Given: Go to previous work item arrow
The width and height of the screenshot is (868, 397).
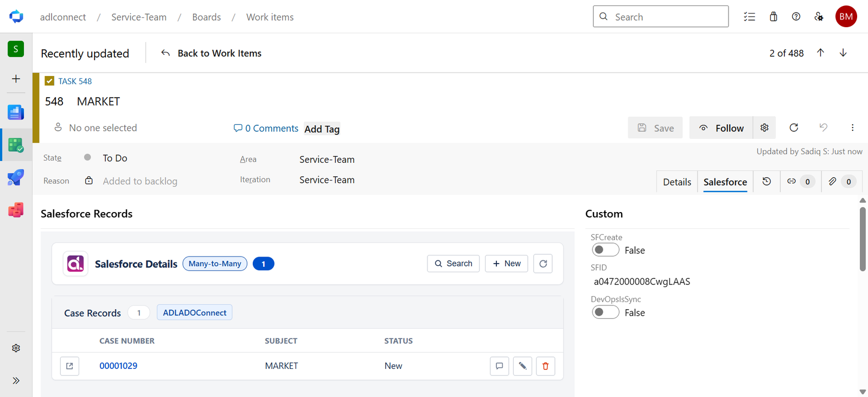Looking at the screenshot, I should [x=820, y=53].
